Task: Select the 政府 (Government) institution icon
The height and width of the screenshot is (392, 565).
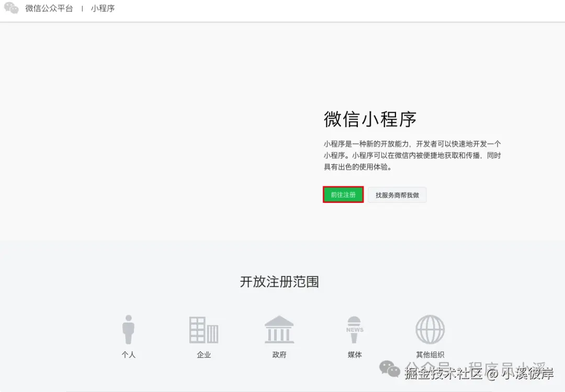Action: 279,329
